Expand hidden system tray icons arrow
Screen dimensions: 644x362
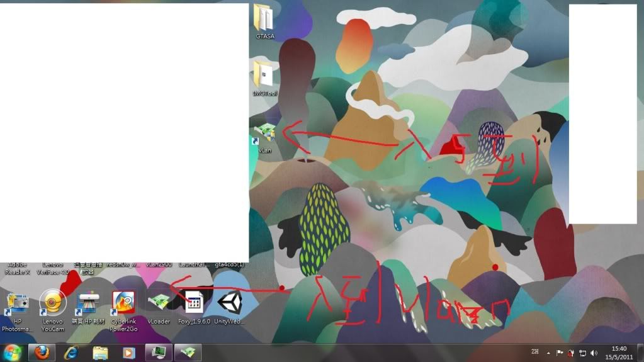pos(548,353)
